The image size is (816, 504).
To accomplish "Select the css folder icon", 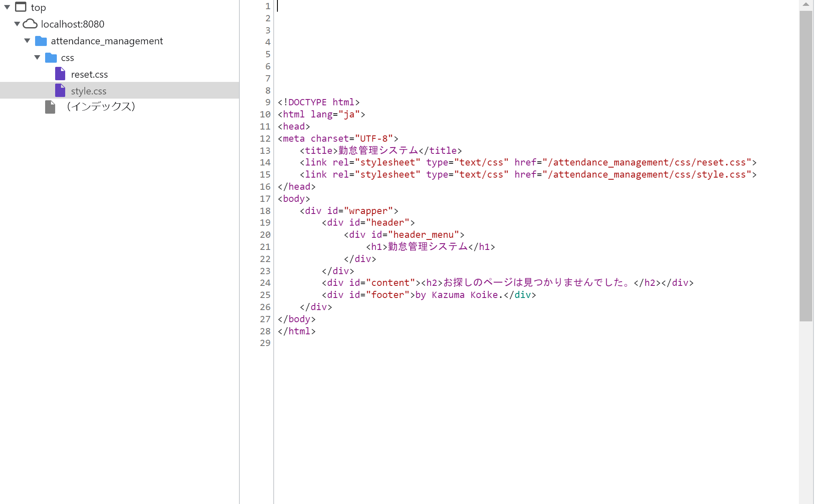I will pos(50,57).
